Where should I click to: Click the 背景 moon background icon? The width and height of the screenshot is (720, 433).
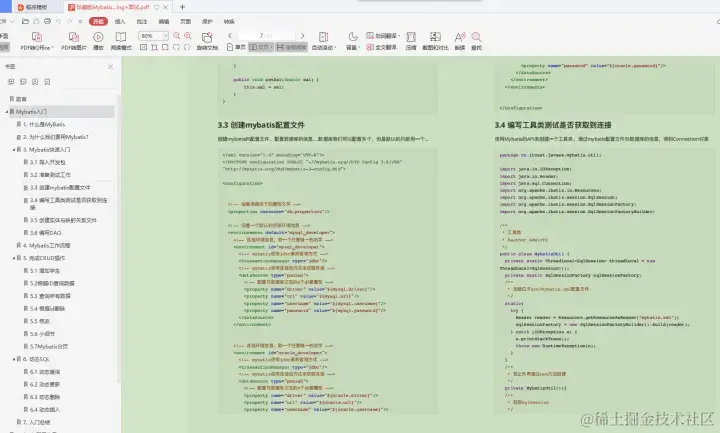tap(352, 36)
